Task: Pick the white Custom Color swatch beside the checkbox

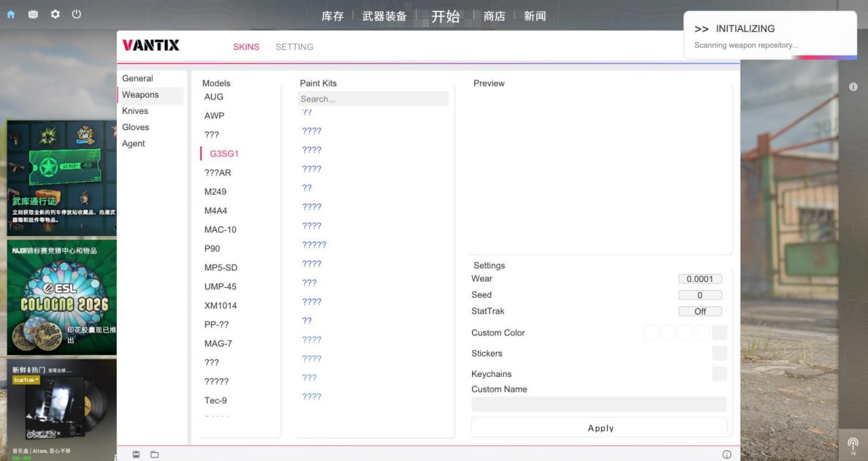Action: (x=703, y=332)
